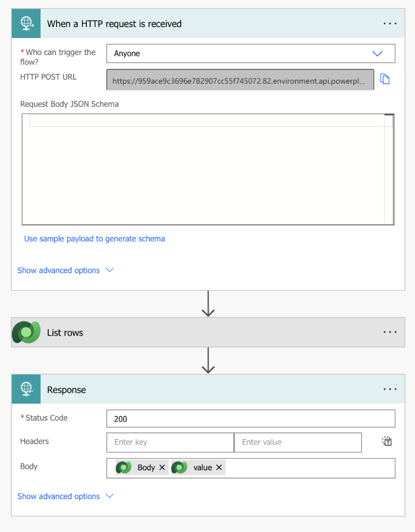415x532 pixels.
Task: Open the Who can trigger dropdown
Action: point(251,53)
